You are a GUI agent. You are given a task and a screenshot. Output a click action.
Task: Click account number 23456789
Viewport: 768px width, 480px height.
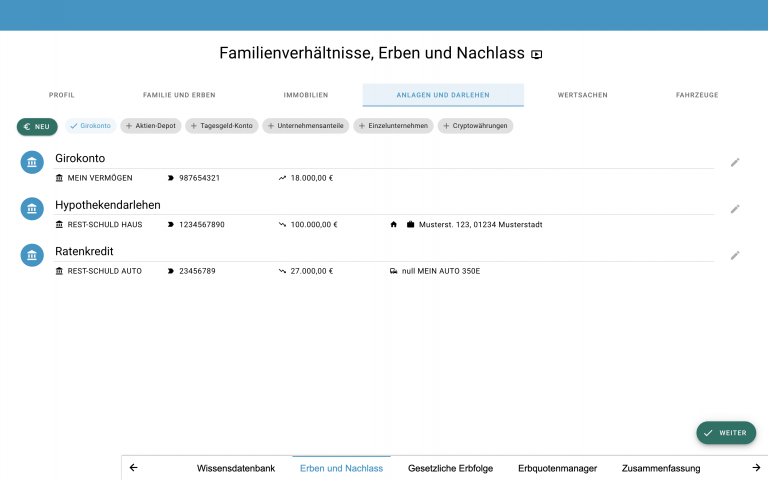[197, 271]
